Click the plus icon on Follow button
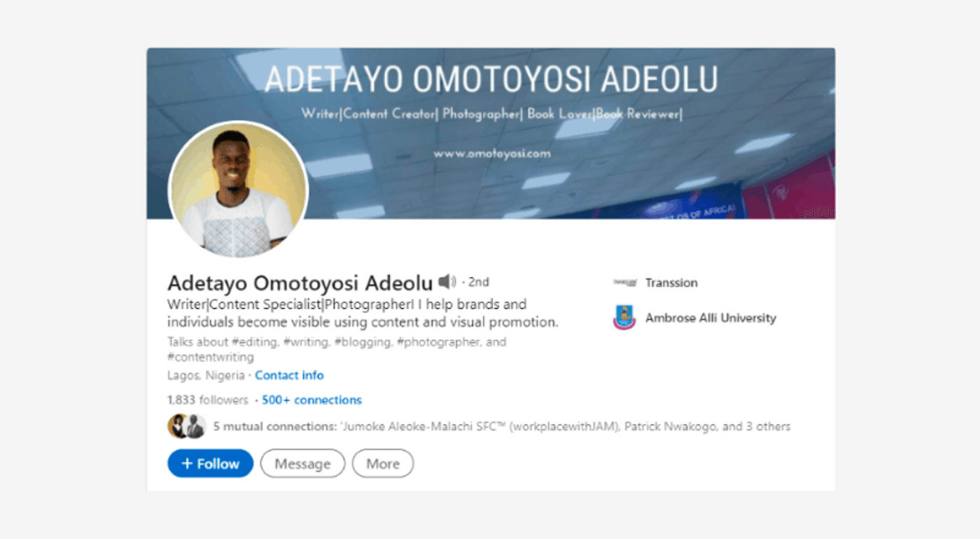Image resolution: width=980 pixels, height=539 pixels. pos(187,463)
